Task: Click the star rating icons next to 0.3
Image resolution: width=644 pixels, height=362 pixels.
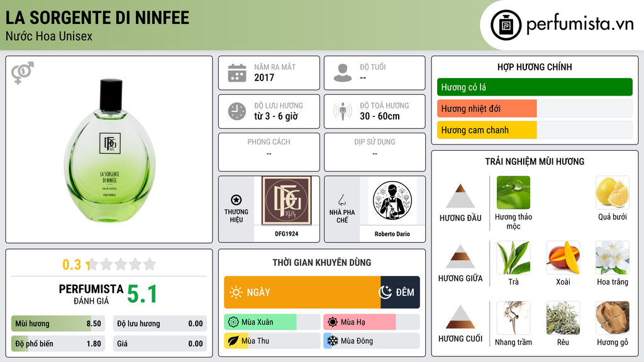Action: [121, 264]
